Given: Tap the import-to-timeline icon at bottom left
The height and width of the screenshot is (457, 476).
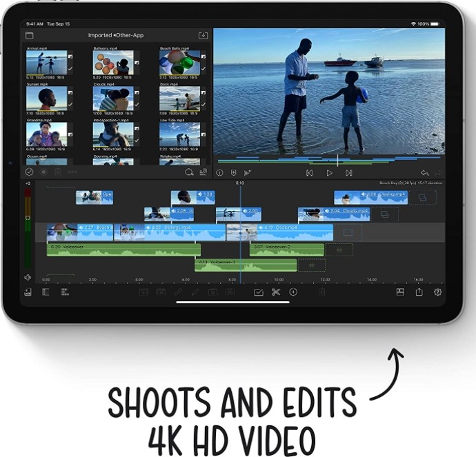Looking at the screenshot, I should [28, 292].
